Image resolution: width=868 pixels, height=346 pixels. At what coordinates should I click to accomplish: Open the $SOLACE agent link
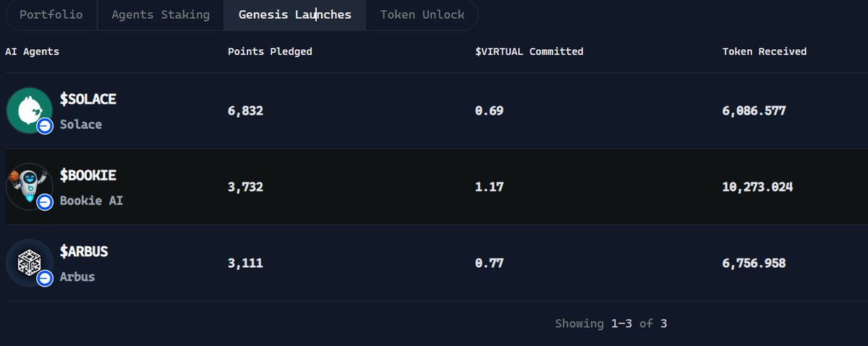click(88, 99)
